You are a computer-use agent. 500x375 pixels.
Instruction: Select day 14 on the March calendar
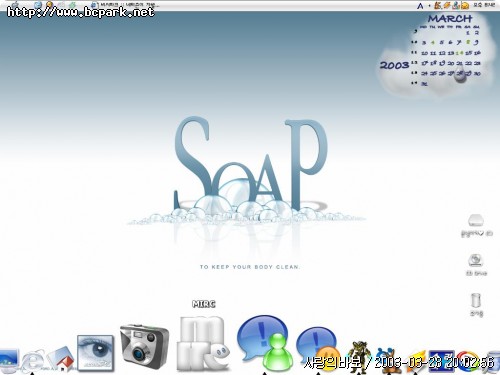point(460,53)
